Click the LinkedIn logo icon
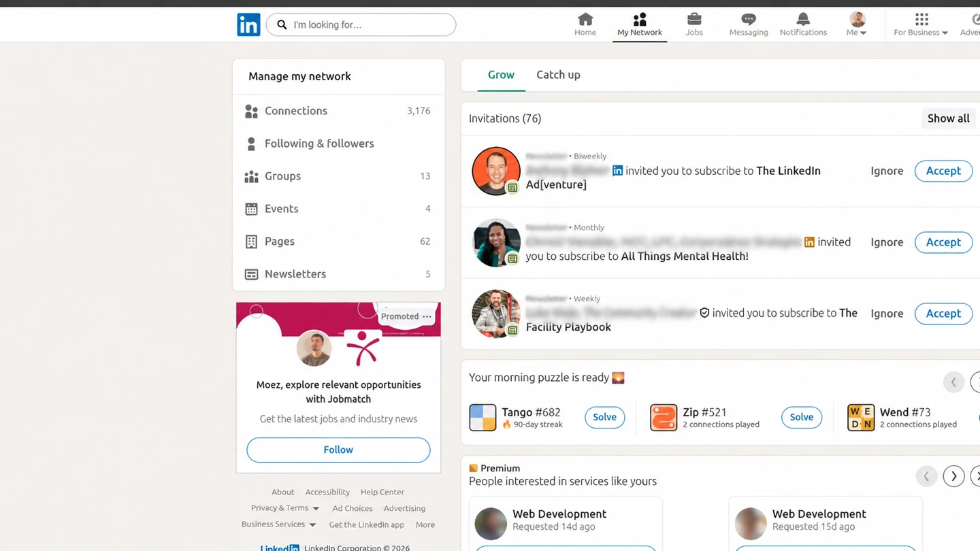The image size is (980, 551). pos(248,25)
